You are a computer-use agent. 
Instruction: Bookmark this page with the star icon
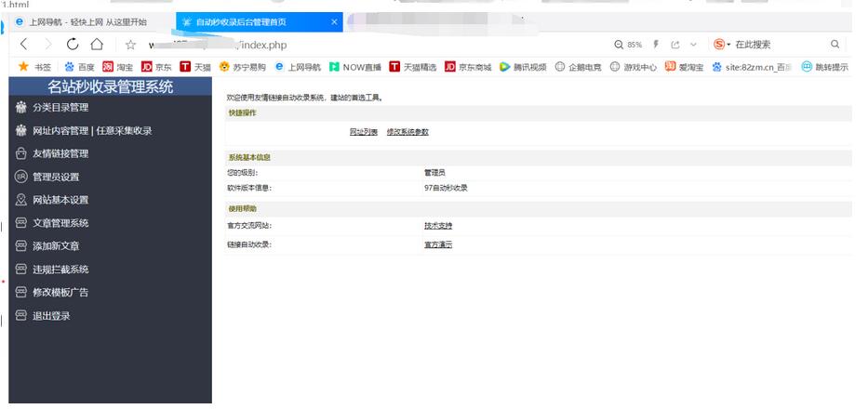[x=130, y=45]
